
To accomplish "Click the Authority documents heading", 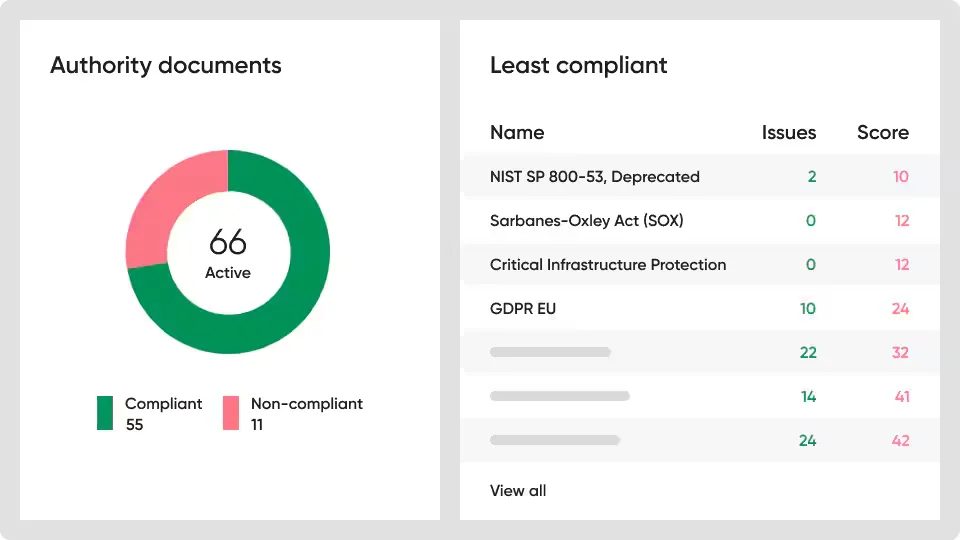I will 166,65.
